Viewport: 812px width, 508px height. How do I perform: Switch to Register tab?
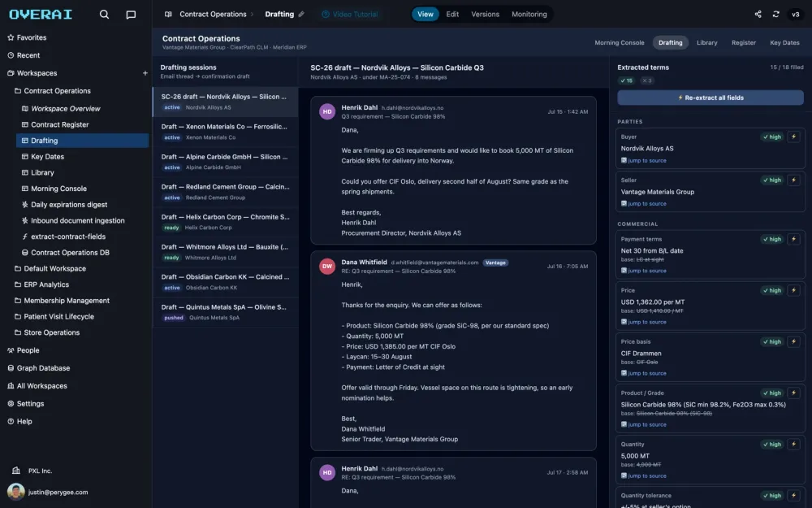tap(744, 42)
